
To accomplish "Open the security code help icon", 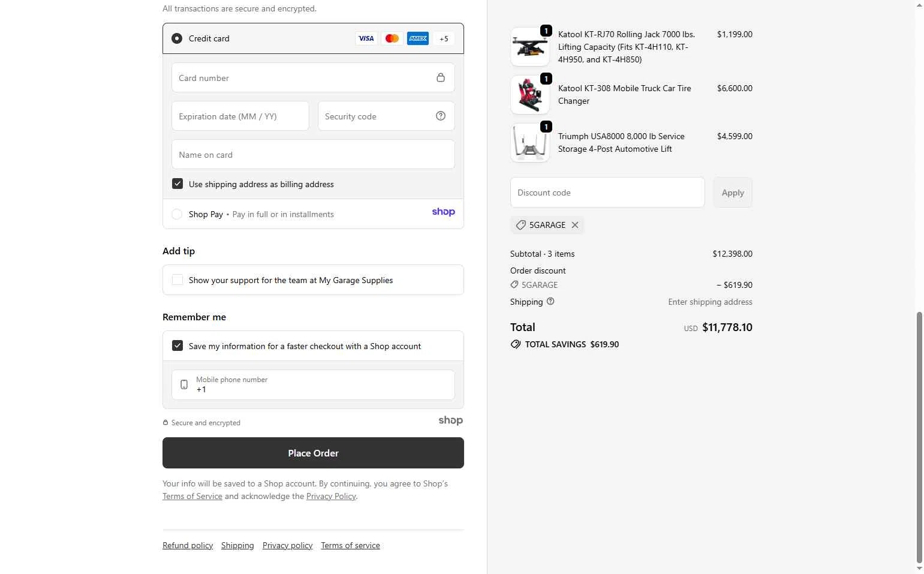I will (x=441, y=116).
